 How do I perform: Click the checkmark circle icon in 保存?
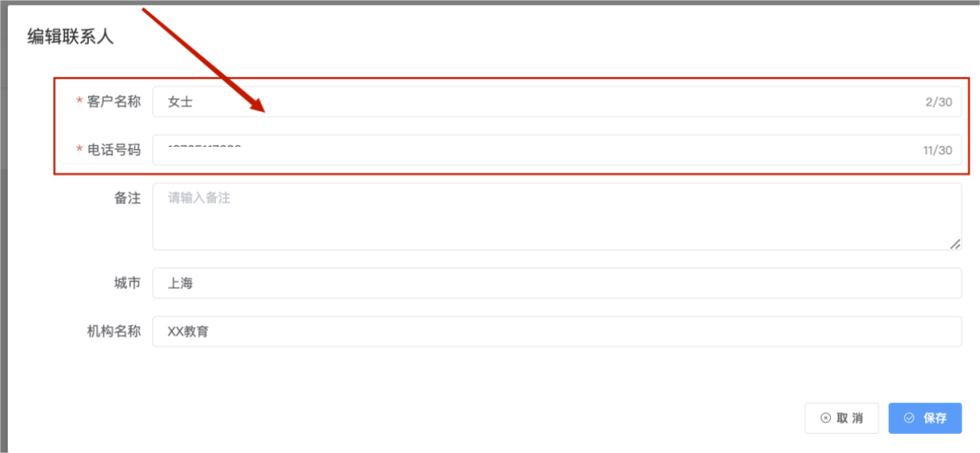pos(910,419)
